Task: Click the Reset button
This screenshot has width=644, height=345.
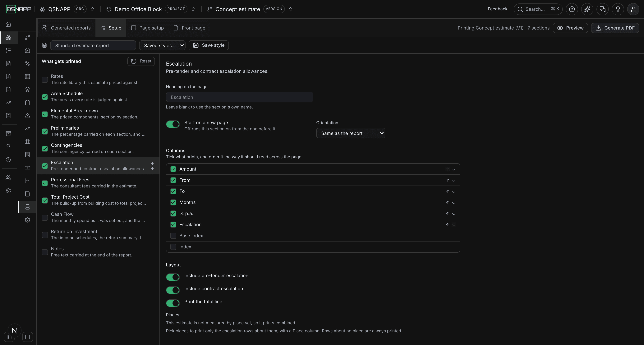Action: (x=141, y=61)
